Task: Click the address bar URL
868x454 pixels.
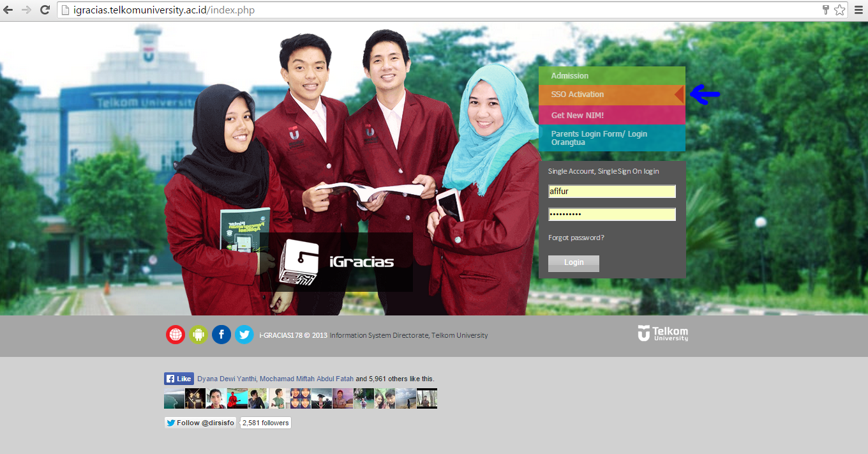Action: [165, 10]
